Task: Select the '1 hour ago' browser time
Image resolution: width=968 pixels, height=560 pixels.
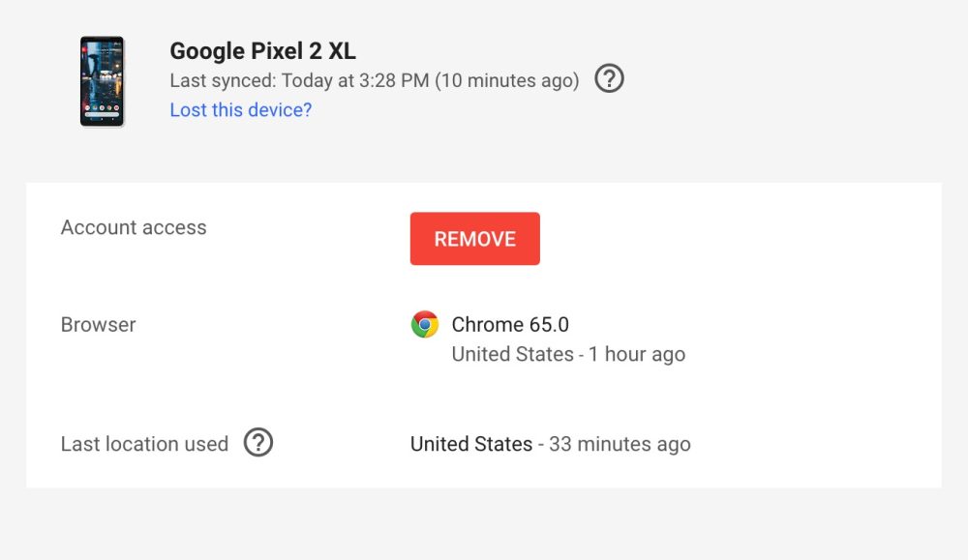Action: tap(637, 355)
